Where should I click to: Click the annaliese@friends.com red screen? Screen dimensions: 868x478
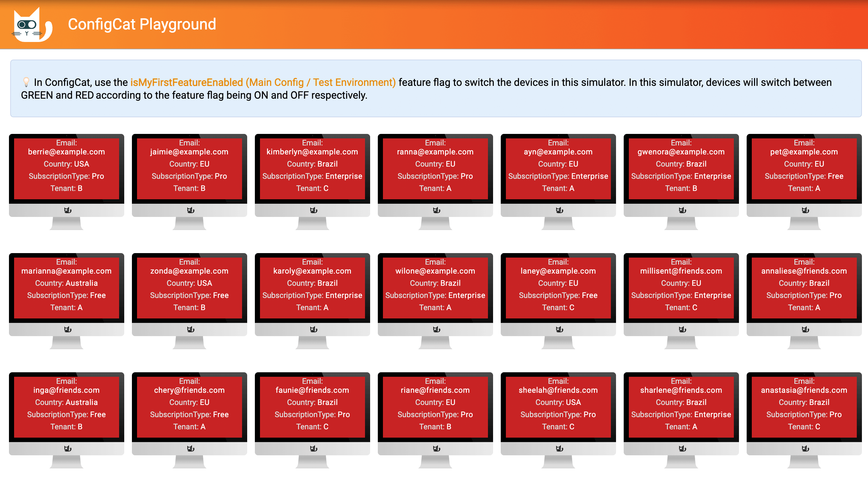[804, 288]
